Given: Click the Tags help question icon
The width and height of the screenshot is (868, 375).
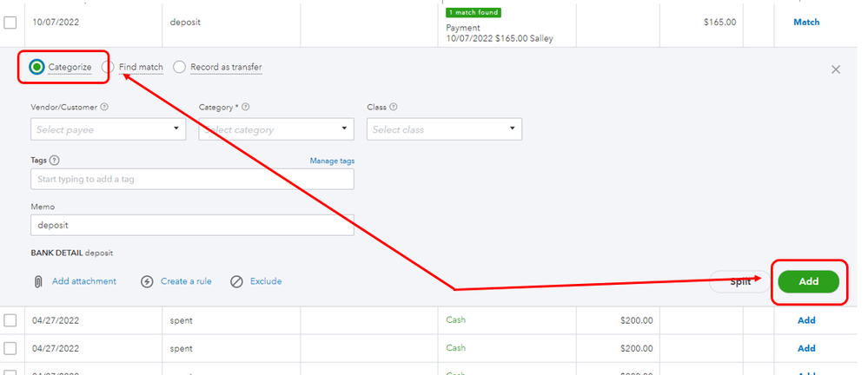Looking at the screenshot, I should [x=55, y=161].
